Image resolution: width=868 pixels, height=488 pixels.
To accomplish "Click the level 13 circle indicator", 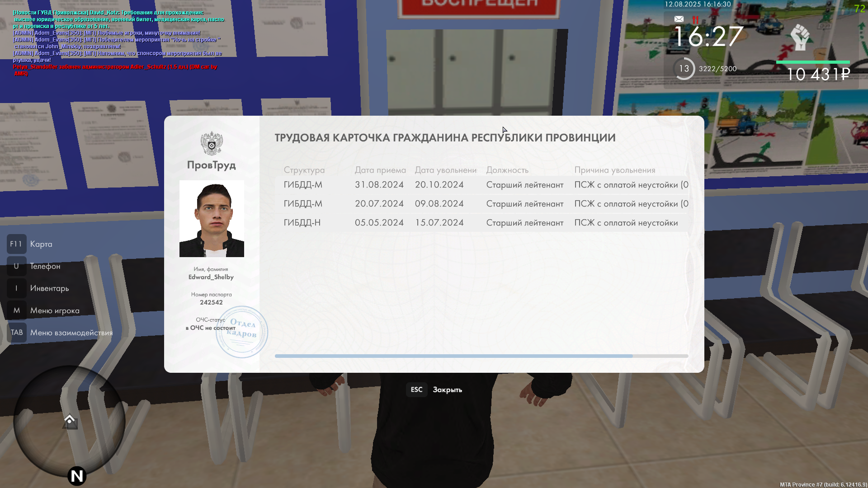I will click(684, 69).
